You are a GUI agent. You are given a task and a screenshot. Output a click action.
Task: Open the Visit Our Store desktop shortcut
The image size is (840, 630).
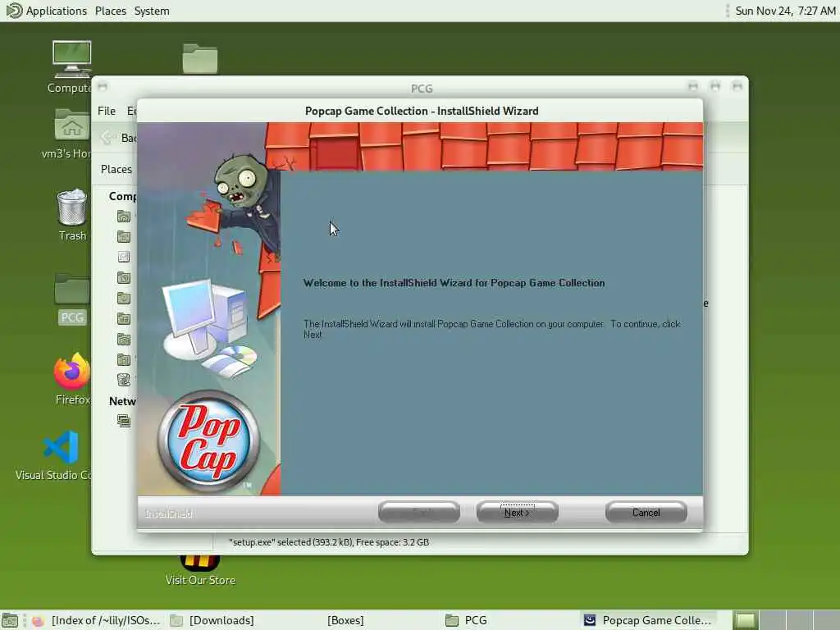200,572
